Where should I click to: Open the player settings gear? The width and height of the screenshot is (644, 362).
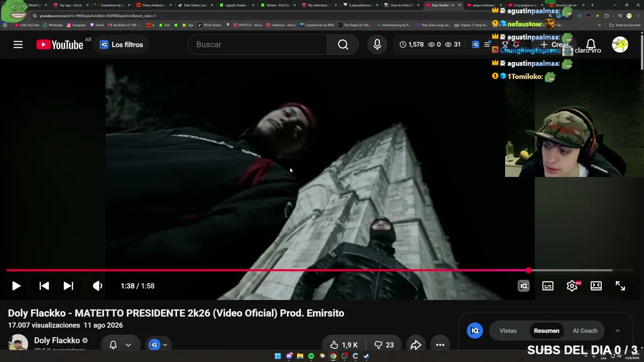pyautogui.click(x=572, y=286)
